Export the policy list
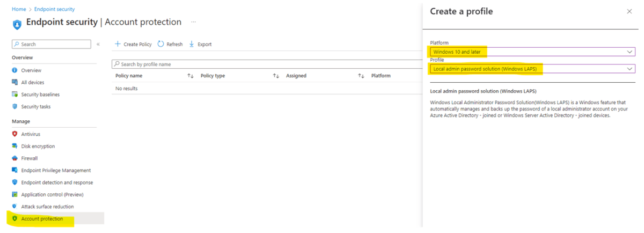Viewport: 644px width, 233px height. (200, 44)
